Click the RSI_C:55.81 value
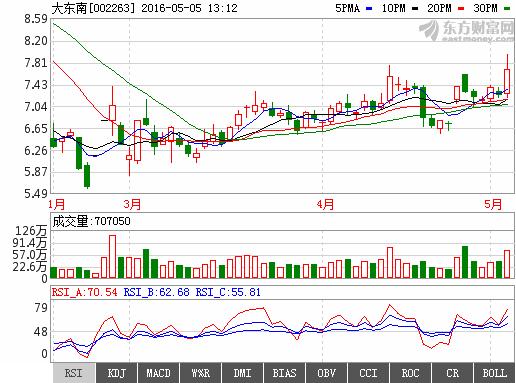 tap(228, 292)
